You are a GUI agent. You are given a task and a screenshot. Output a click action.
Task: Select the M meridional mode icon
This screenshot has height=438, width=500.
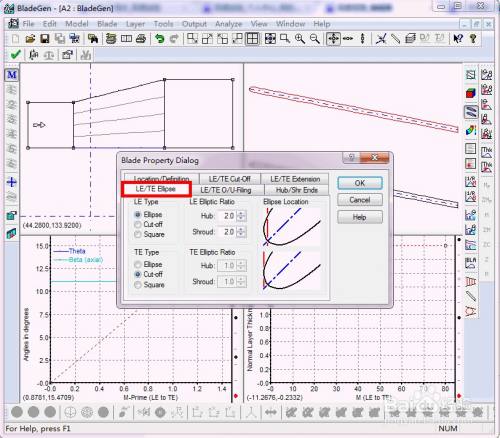[x=12, y=75]
